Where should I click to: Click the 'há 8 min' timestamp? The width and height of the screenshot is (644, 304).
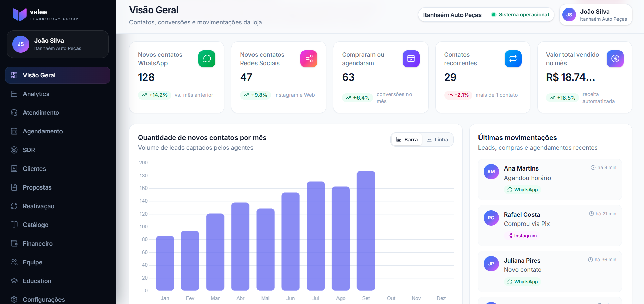[x=604, y=167]
